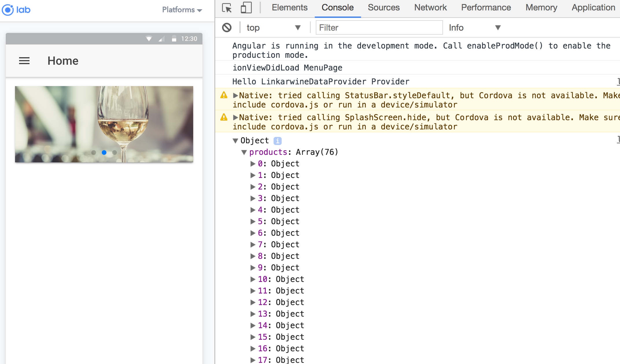The height and width of the screenshot is (364, 620).
Task: Switch to the Elements tab
Action: point(289,8)
